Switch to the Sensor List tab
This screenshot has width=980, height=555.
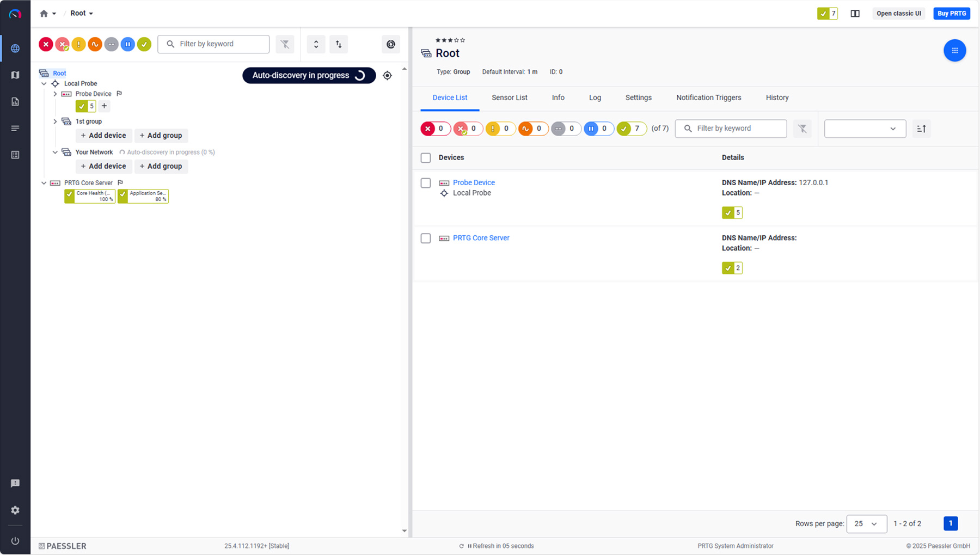click(x=510, y=98)
